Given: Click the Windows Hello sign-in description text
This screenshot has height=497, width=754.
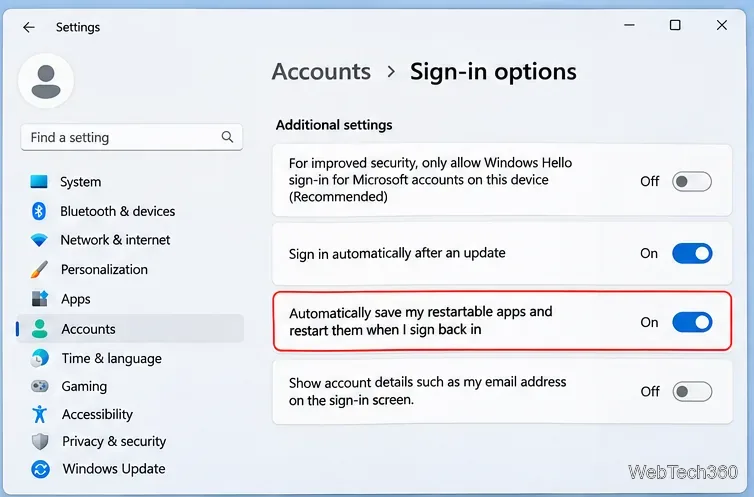Looking at the screenshot, I should click(430, 180).
